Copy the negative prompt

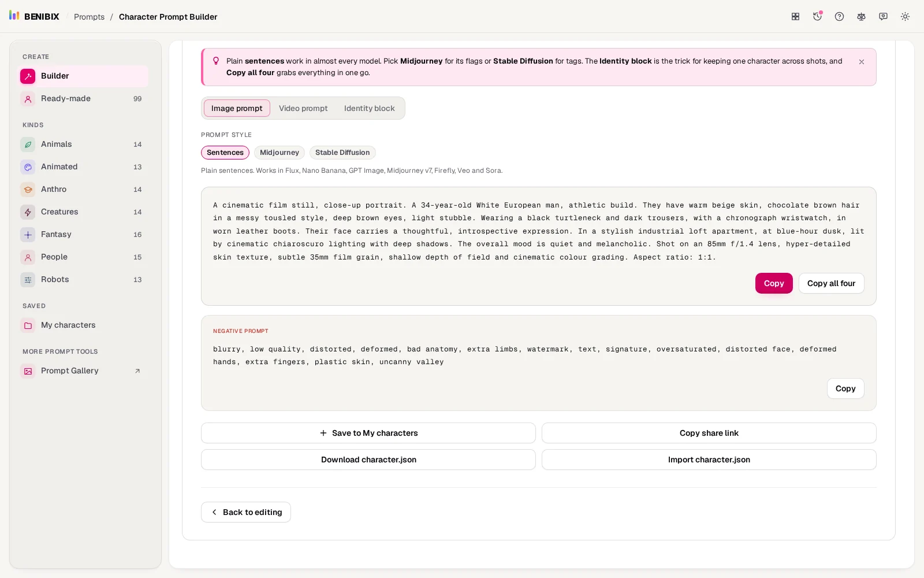(x=845, y=388)
